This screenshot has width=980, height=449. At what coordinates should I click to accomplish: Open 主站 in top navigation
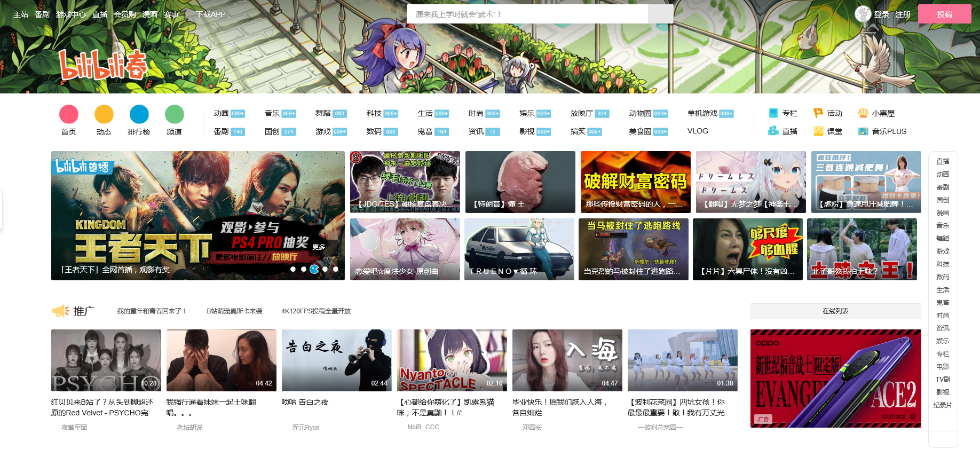21,14
